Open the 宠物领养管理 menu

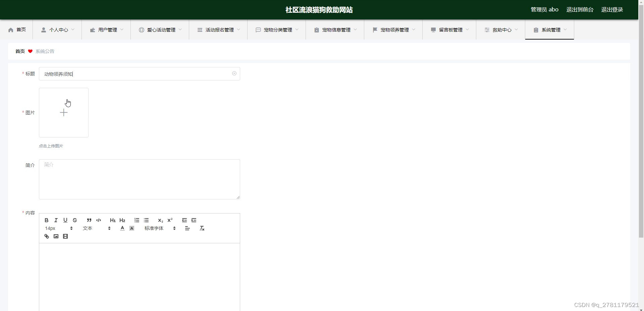(x=393, y=30)
